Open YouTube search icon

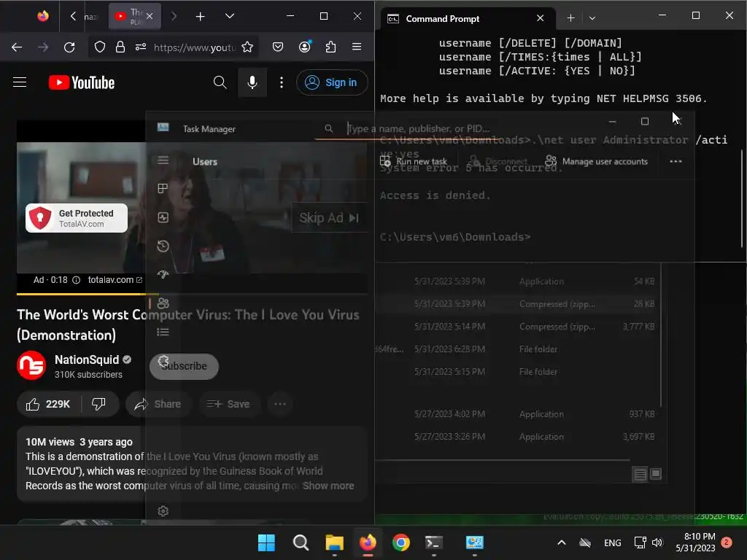pos(220,82)
